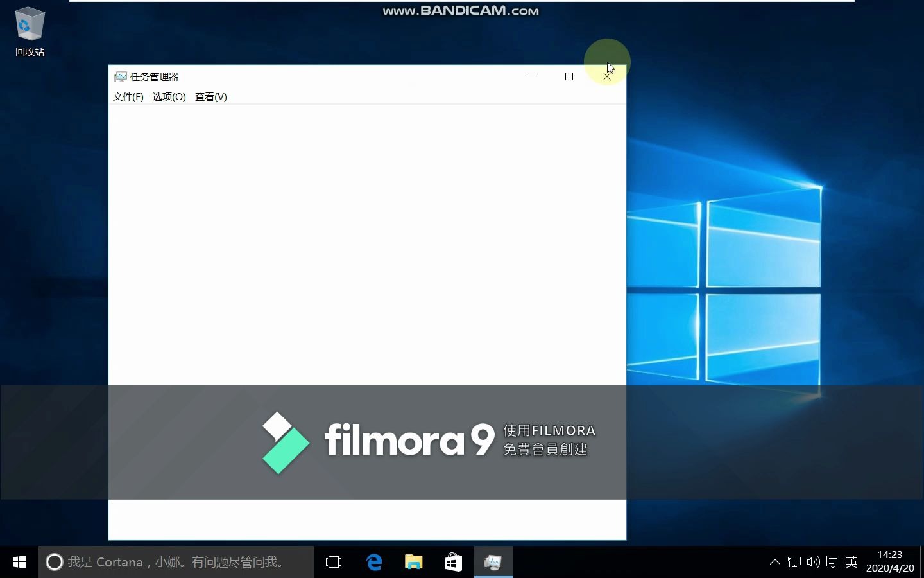Launch Microsoft Edge from the taskbar
This screenshot has width=924, height=578.
coord(374,562)
